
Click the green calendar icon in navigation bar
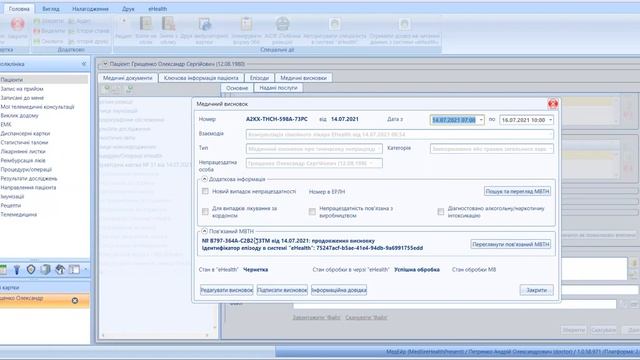click(3, 269)
